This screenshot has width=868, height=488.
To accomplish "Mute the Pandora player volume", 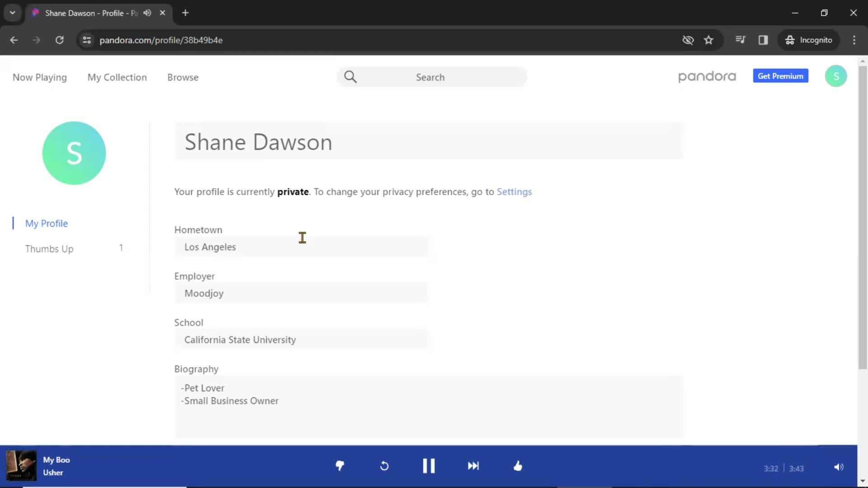I will click(839, 467).
